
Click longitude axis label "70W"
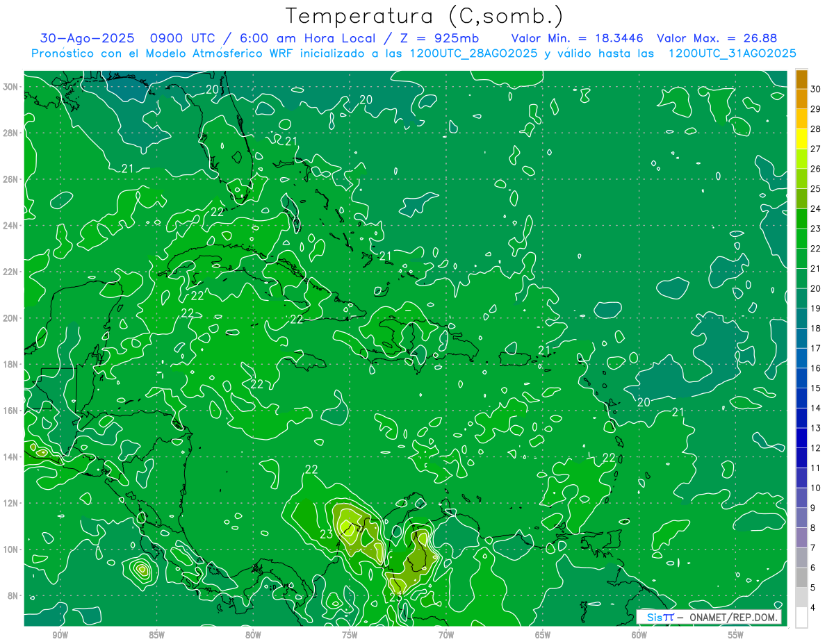[x=446, y=635]
